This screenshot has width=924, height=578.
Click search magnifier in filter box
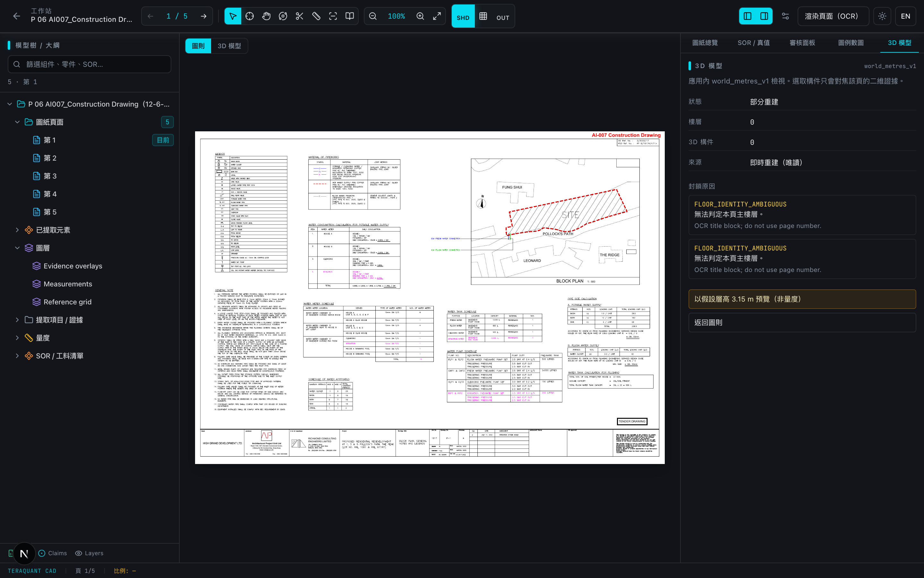pyautogui.click(x=17, y=64)
